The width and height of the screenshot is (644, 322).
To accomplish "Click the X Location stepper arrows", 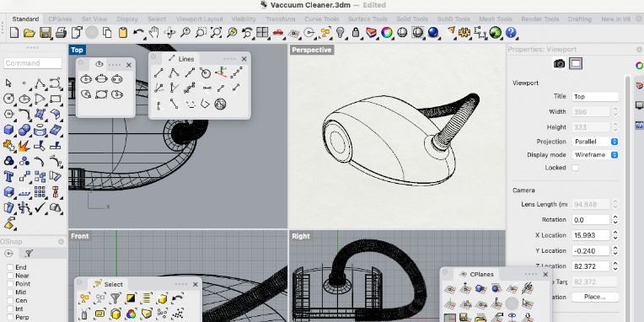I will point(614,235).
